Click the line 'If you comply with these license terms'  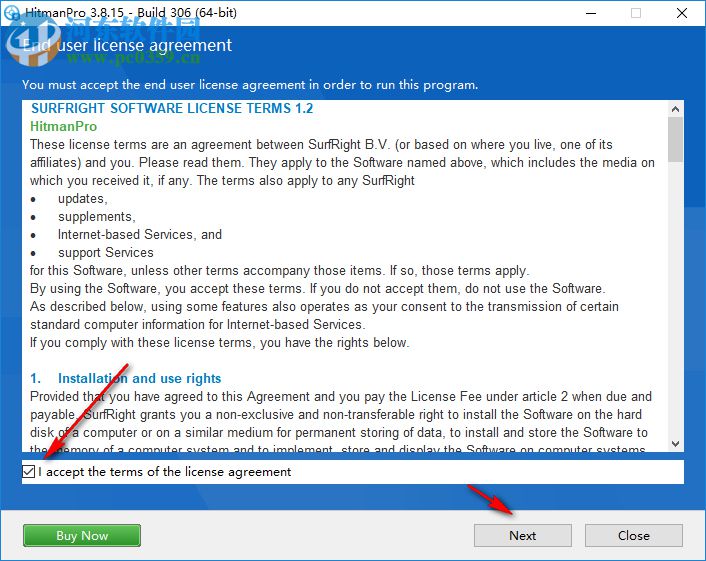pyautogui.click(x=220, y=343)
